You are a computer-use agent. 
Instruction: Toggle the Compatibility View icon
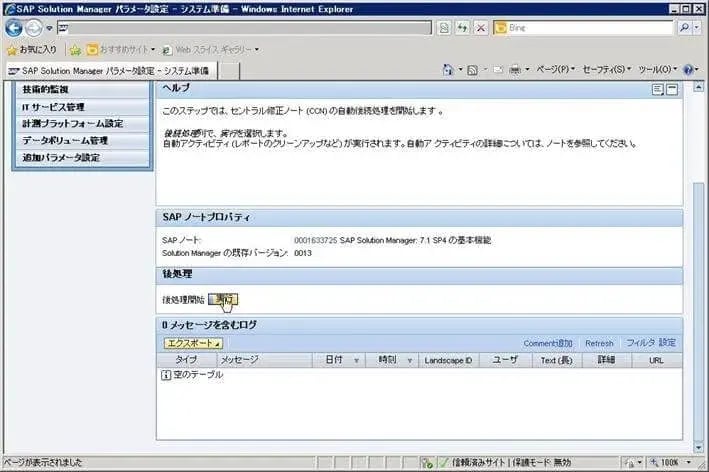[x=444, y=28]
